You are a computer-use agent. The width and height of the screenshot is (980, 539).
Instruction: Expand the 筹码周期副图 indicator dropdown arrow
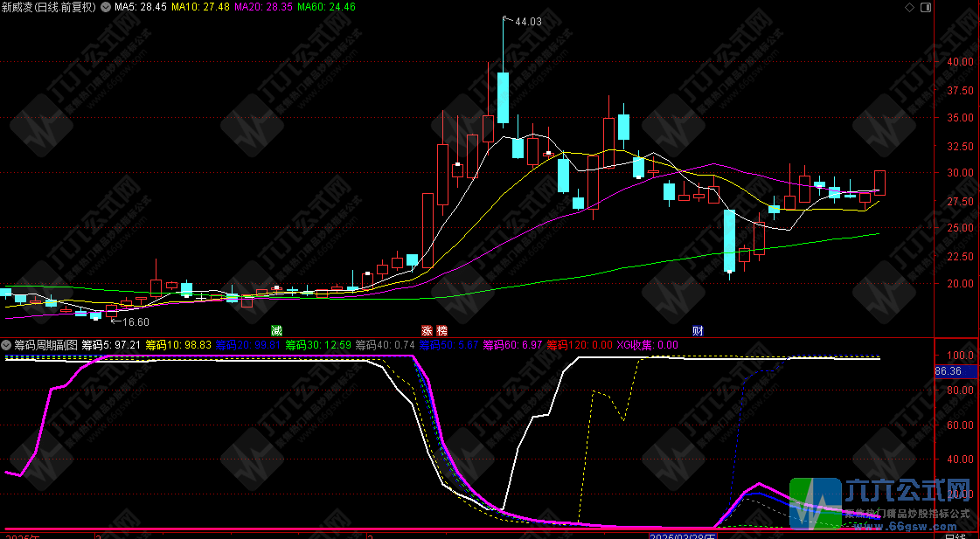(x=7, y=345)
